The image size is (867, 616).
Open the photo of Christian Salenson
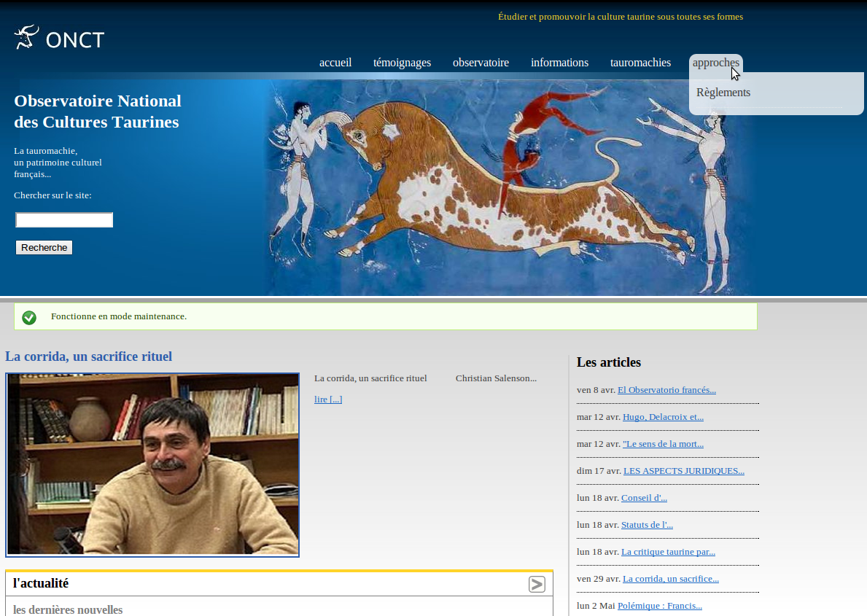pos(152,464)
